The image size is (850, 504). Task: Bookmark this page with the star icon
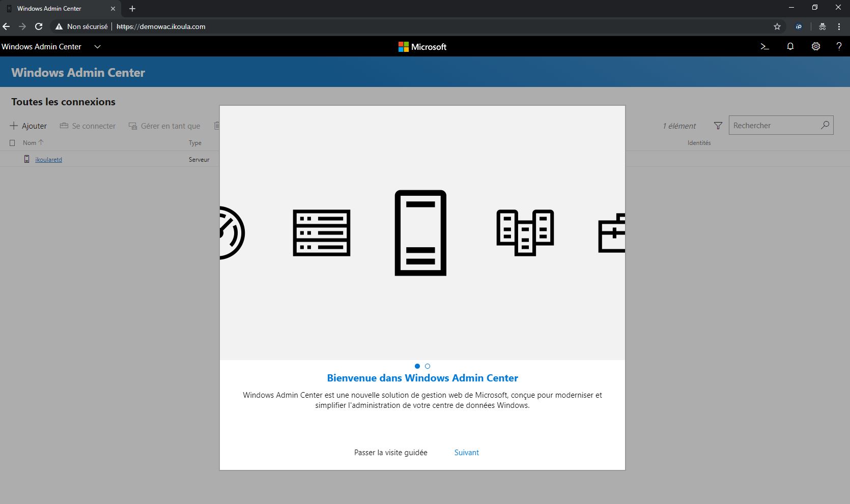coord(777,26)
